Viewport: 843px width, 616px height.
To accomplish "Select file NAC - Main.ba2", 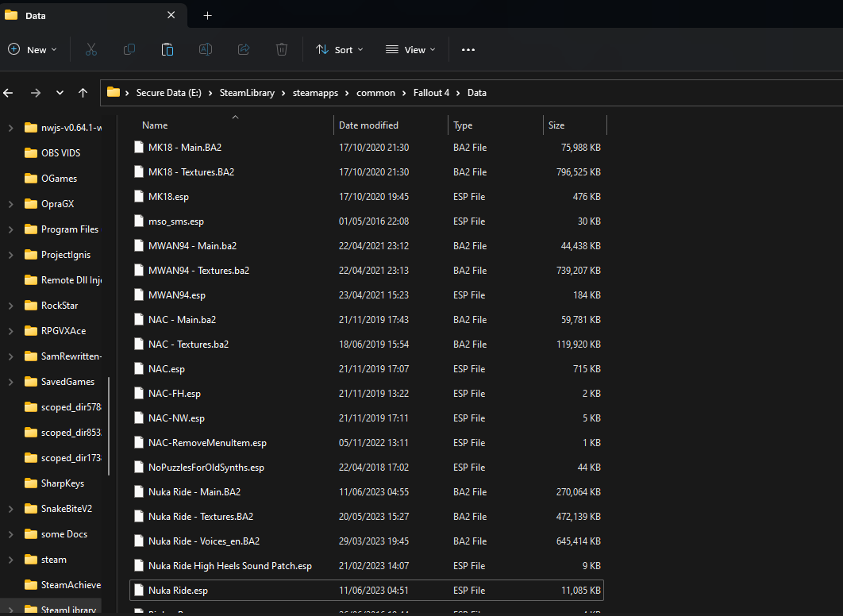I will (x=367, y=320).
